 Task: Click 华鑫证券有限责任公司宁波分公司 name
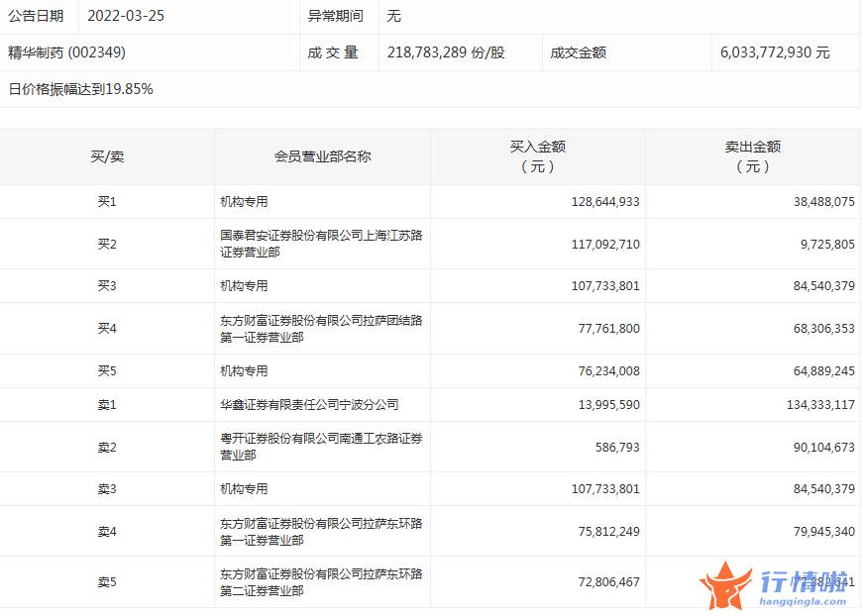pos(309,405)
